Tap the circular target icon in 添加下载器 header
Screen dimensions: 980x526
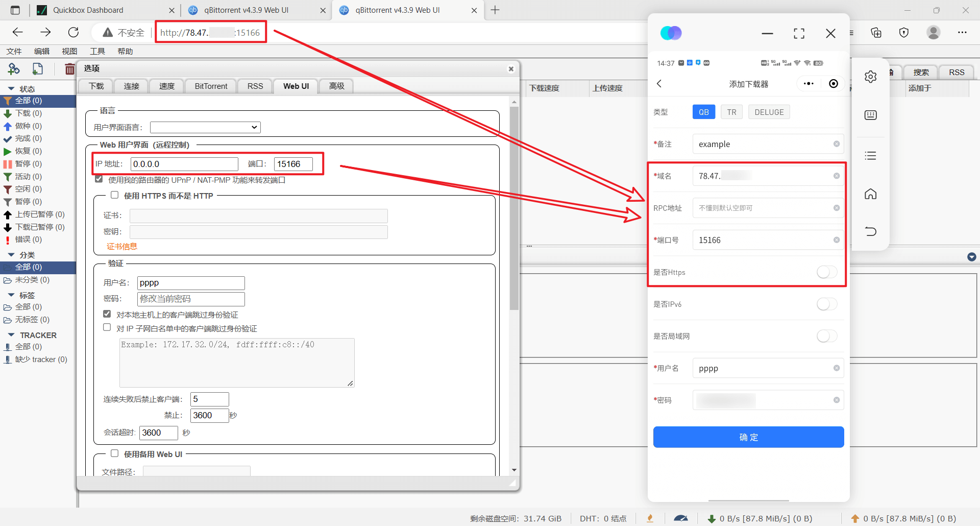pos(834,84)
